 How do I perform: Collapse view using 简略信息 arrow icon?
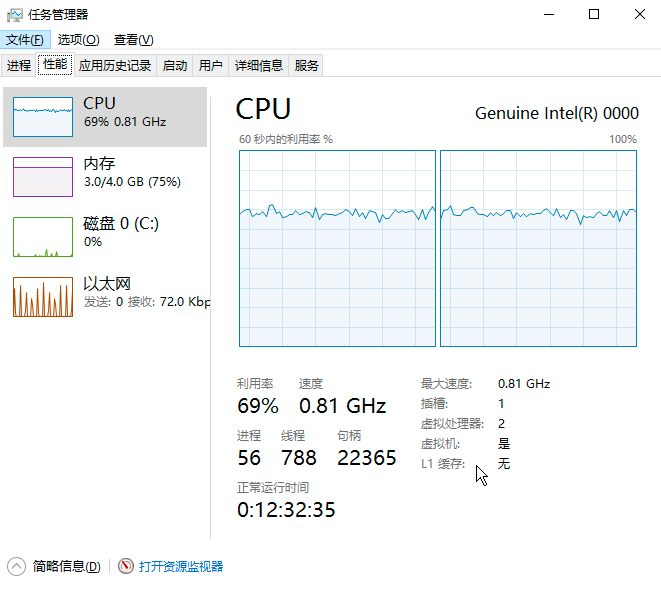[17, 566]
